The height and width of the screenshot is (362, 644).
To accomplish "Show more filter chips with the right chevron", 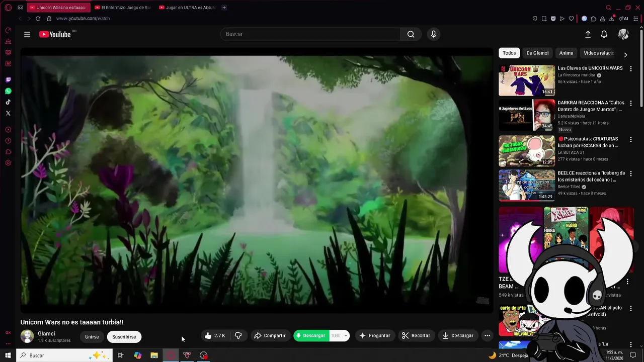I will (625, 55).
